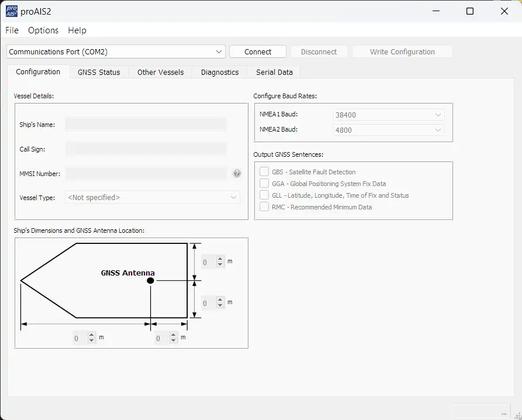
Task: Check the RMC Recommended Minimum Data option
Action: point(264,207)
